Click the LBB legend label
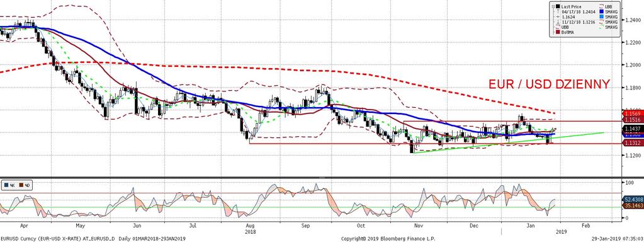Viewport: 644px width, 242px height. coord(609,6)
